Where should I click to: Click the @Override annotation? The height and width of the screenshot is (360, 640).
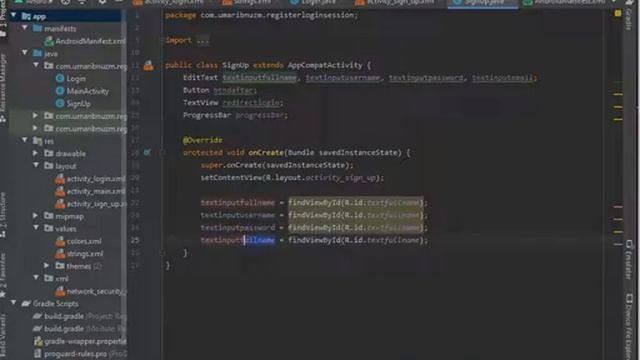click(x=202, y=140)
